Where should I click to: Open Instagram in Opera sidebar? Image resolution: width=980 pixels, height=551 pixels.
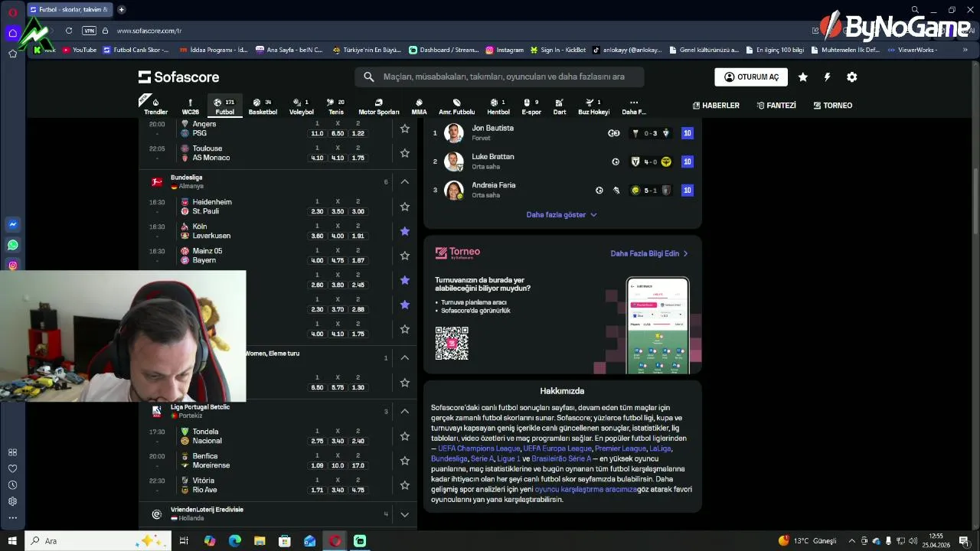(12, 266)
